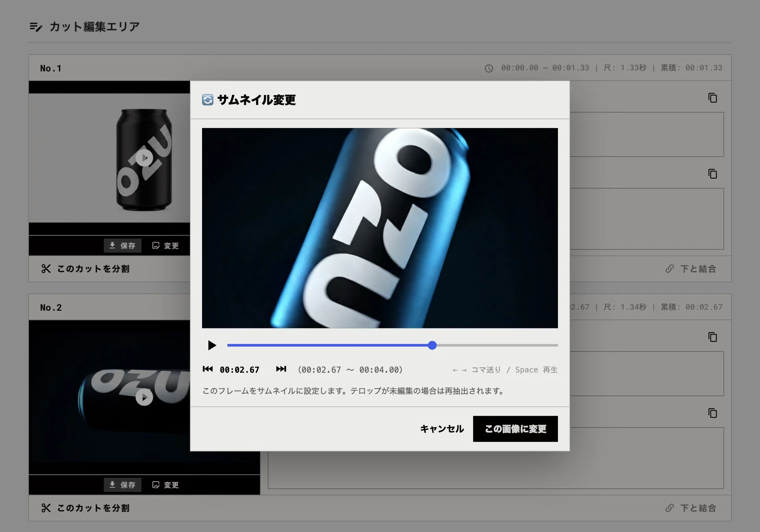This screenshot has width=760, height=532.
Task: Copy first text field of cut No.2
Action: pos(712,337)
